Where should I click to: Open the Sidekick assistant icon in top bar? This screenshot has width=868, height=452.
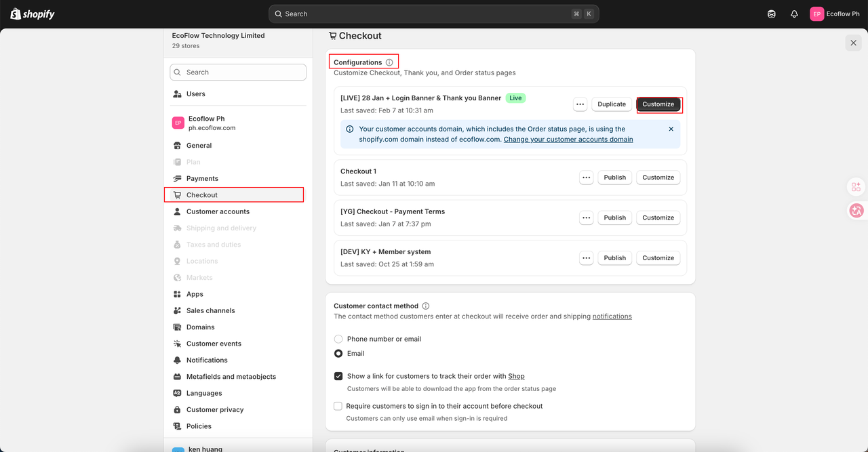[x=772, y=14]
